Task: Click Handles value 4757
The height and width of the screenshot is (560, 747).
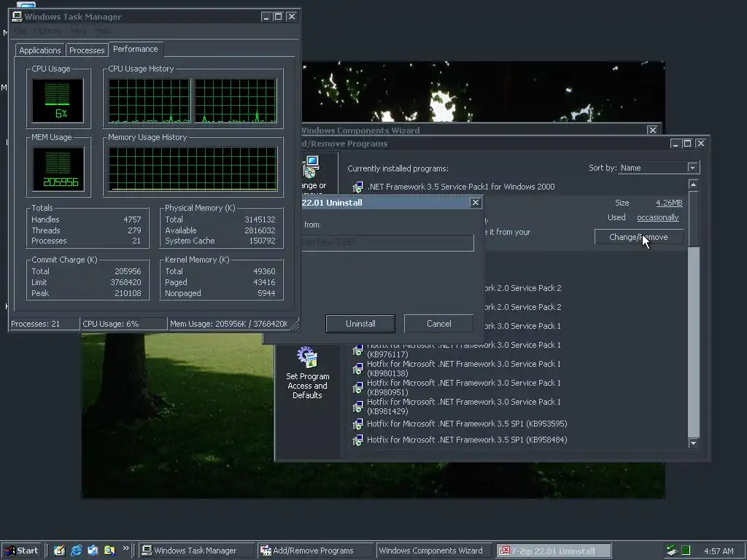Action: click(x=132, y=219)
